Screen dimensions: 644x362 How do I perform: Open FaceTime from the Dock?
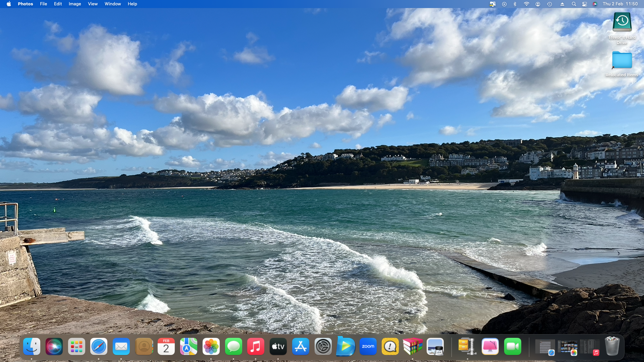(513, 347)
